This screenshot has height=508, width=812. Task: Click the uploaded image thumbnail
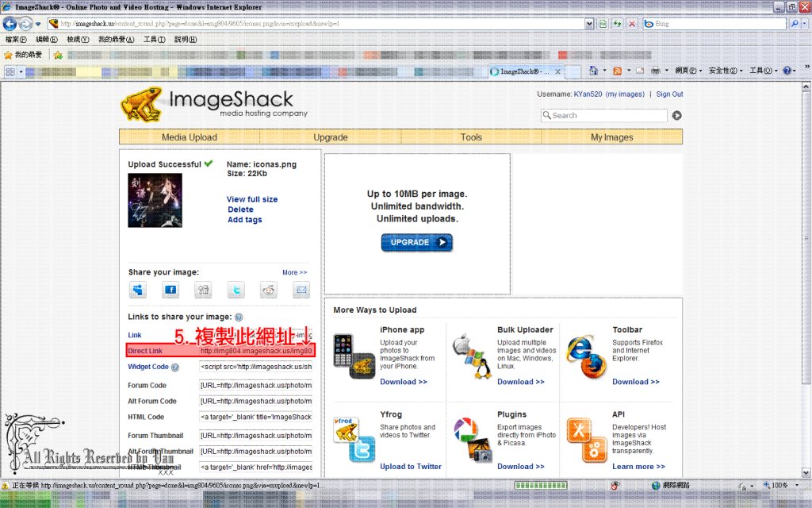coord(155,200)
